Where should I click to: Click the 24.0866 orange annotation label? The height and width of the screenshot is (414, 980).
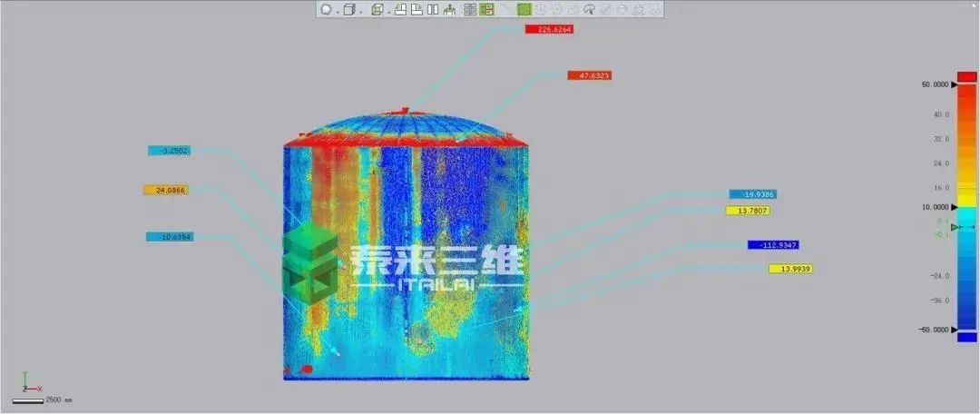pyautogui.click(x=166, y=191)
